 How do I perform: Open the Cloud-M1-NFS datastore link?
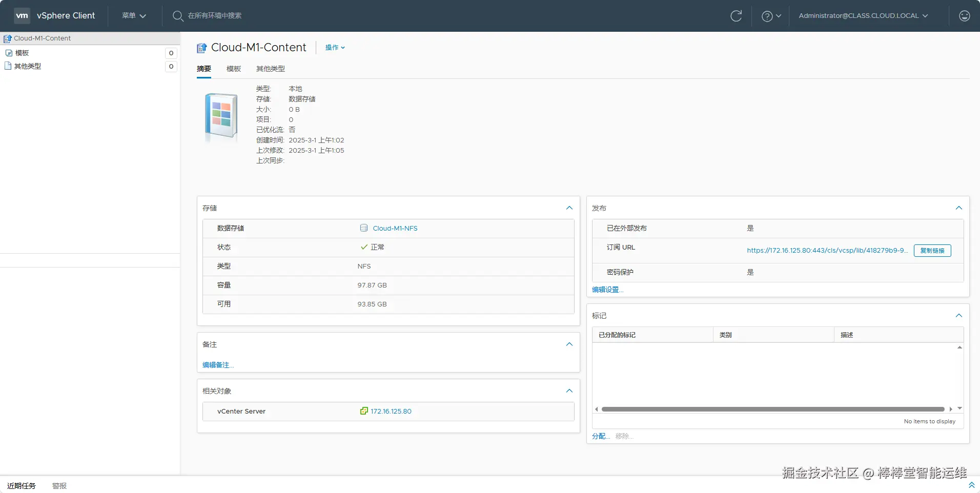395,228
